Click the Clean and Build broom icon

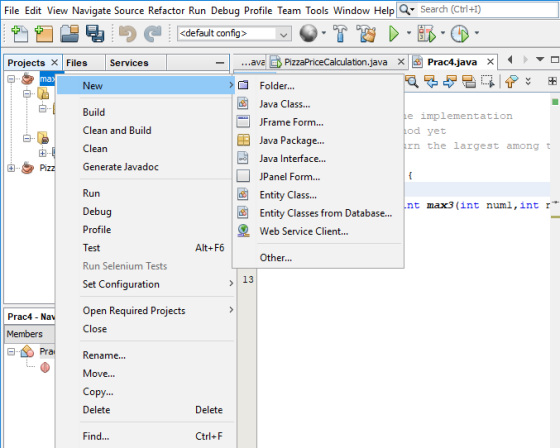(x=366, y=34)
